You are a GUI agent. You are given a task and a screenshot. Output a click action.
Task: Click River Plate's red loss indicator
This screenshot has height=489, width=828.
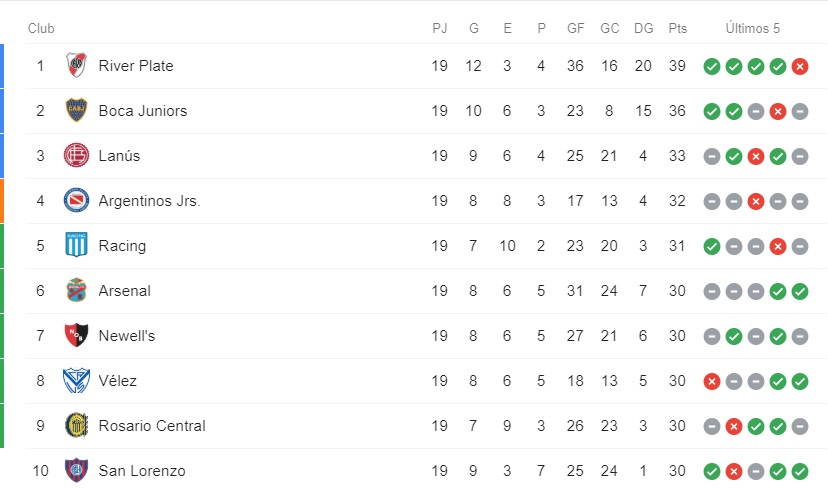(x=799, y=67)
